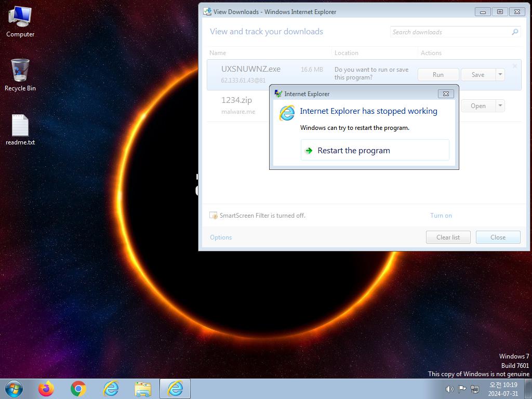
Task: Click Restart the program
Action: pyautogui.click(x=375, y=150)
